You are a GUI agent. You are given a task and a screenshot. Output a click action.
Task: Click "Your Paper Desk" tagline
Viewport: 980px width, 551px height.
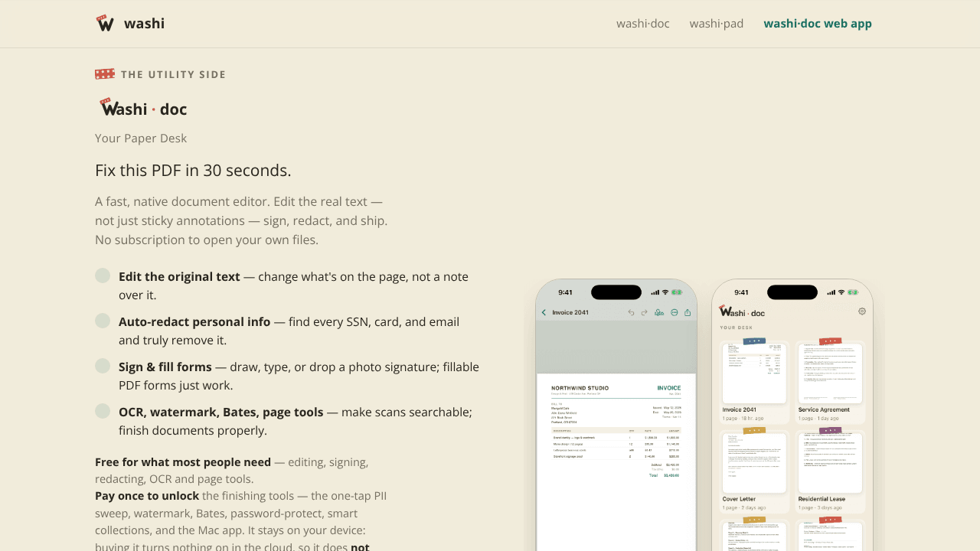[x=141, y=139]
